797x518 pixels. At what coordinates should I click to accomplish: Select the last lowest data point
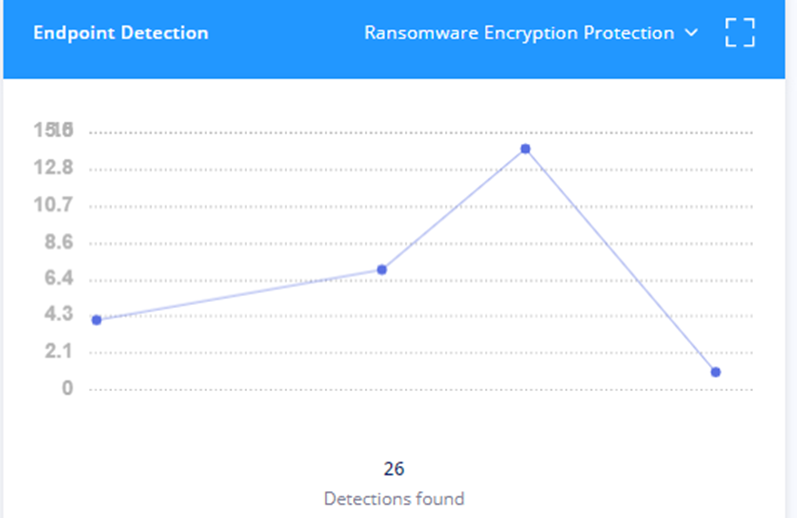click(716, 373)
